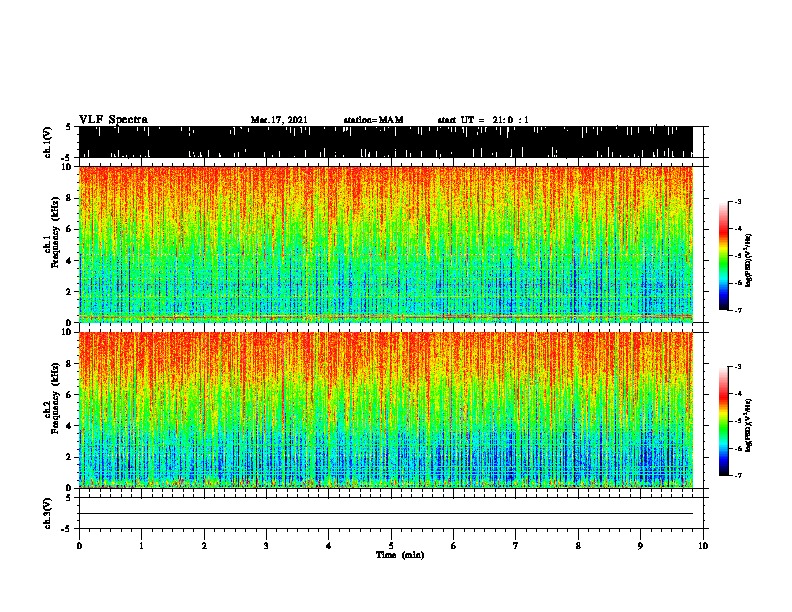Click the "ch.3(V)" axis label
The width and height of the screenshot is (792, 612).
click(x=48, y=513)
